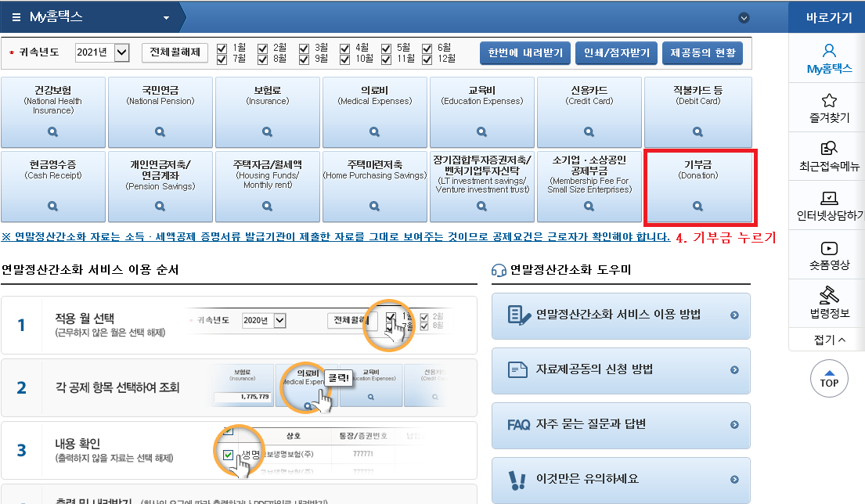
Task: Toggle the 8월 checkbox
Action: pos(262,59)
